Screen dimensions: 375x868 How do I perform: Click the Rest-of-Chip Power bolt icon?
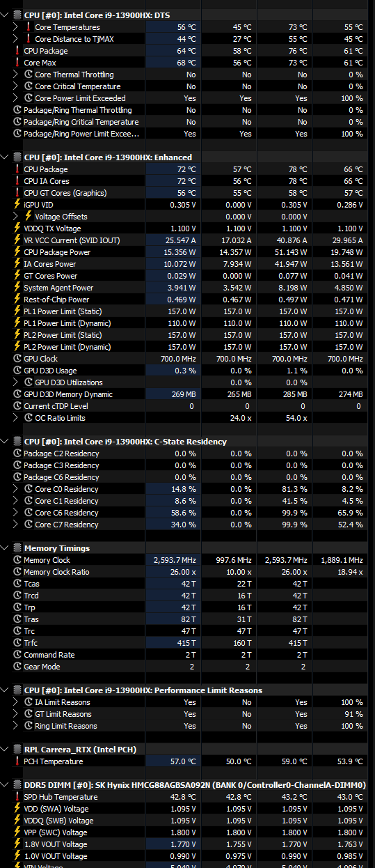click(17, 300)
